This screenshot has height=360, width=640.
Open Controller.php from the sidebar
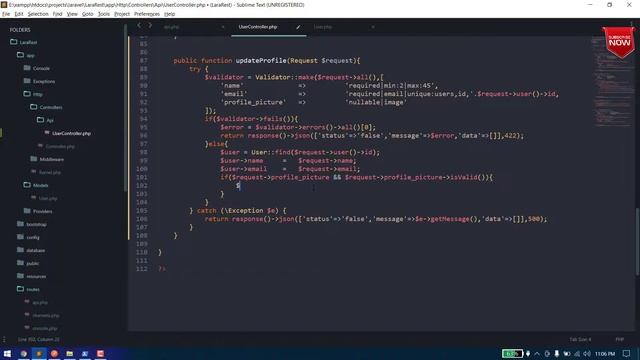(x=60, y=147)
